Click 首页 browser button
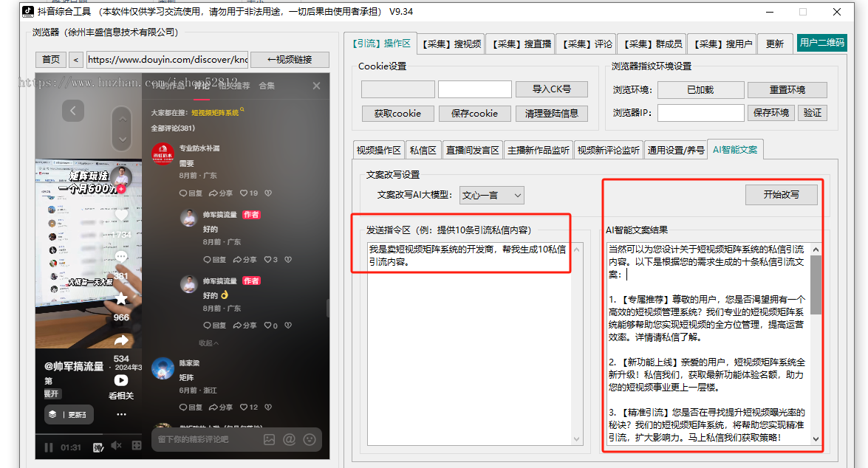 (51, 59)
